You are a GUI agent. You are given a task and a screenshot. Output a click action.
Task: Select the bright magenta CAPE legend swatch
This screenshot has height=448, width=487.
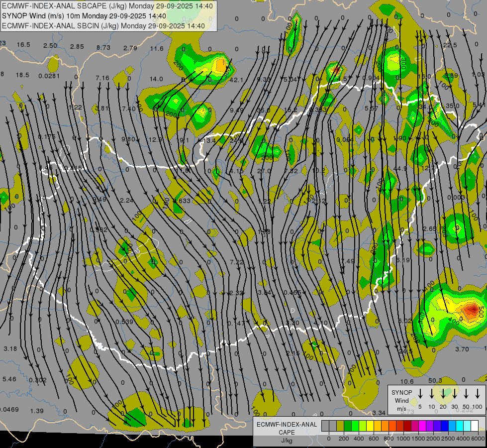[x=422, y=426]
